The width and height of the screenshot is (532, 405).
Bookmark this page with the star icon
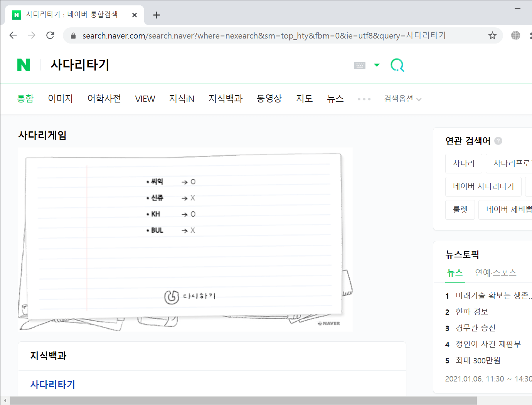(x=492, y=35)
